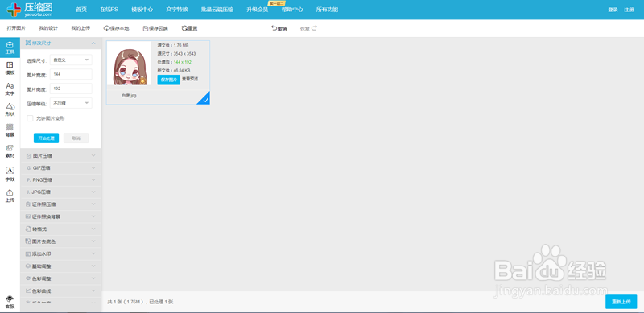Open 在线PS in top navigation
The width and height of the screenshot is (644, 313).
tap(109, 10)
